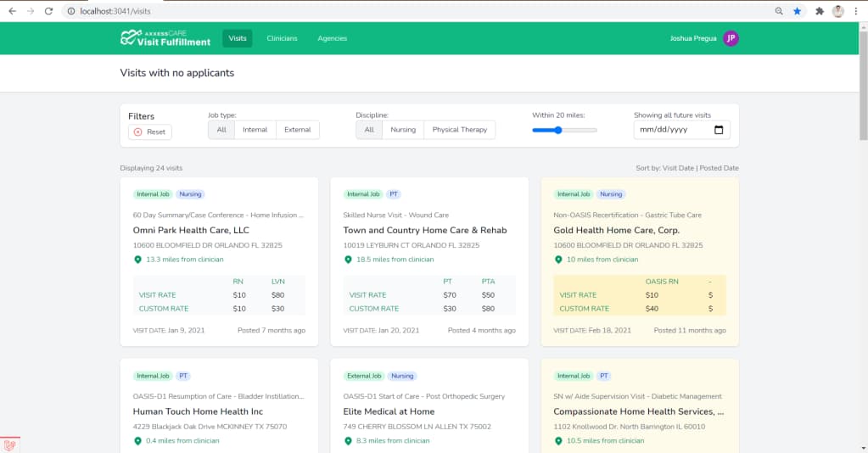Click location pin for 10.5 miles from clinician
Viewport: 868px width, 453px height.
pyautogui.click(x=558, y=441)
